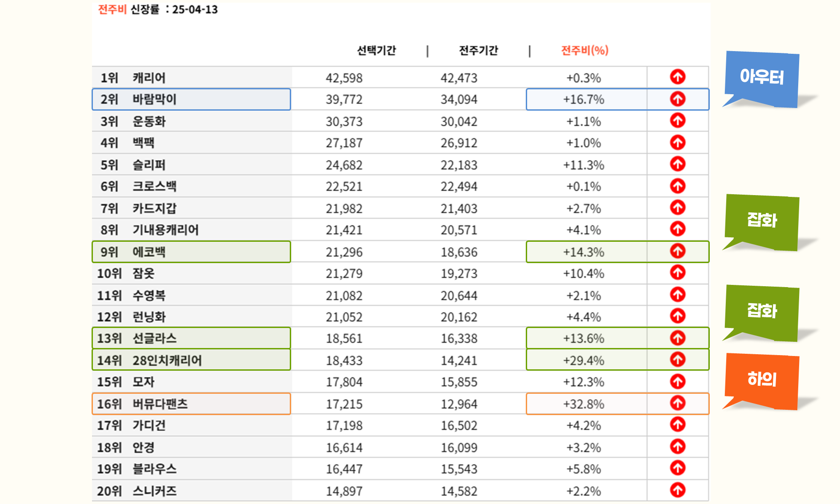Click the red up arrow in 바람막이 row
The width and height of the screenshot is (840, 504).
[677, 99]
